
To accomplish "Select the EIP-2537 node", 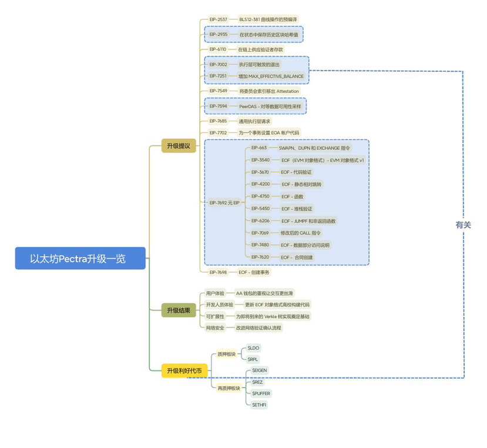I will click(x=219, y=19).
